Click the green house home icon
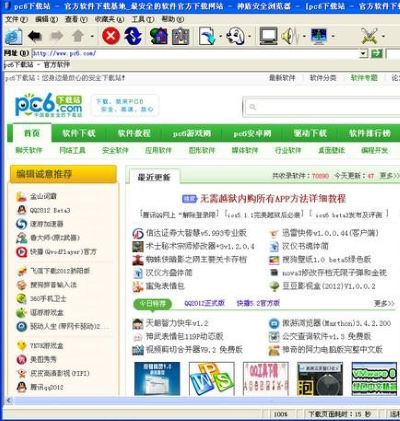400x421 pixels. tap(159, 36)
